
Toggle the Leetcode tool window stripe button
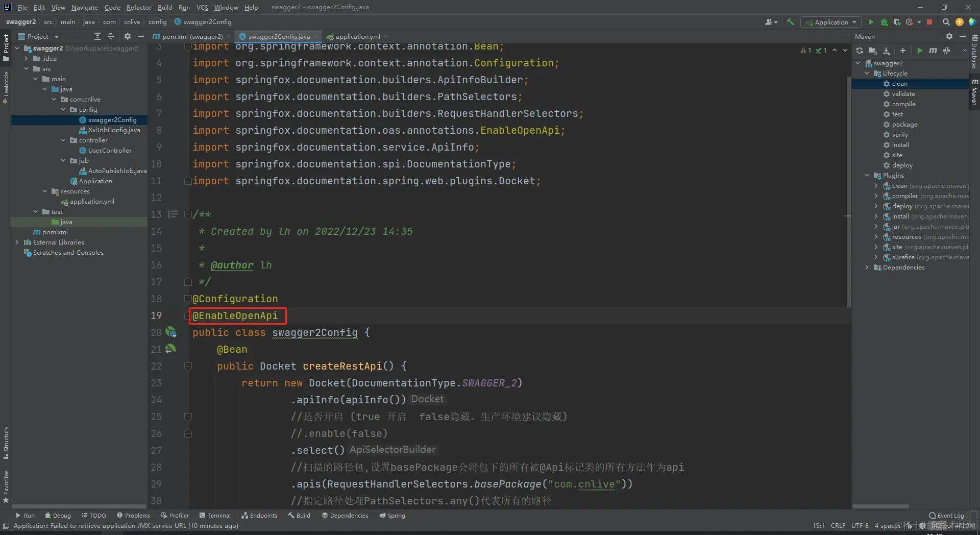(x=6, y=87)
